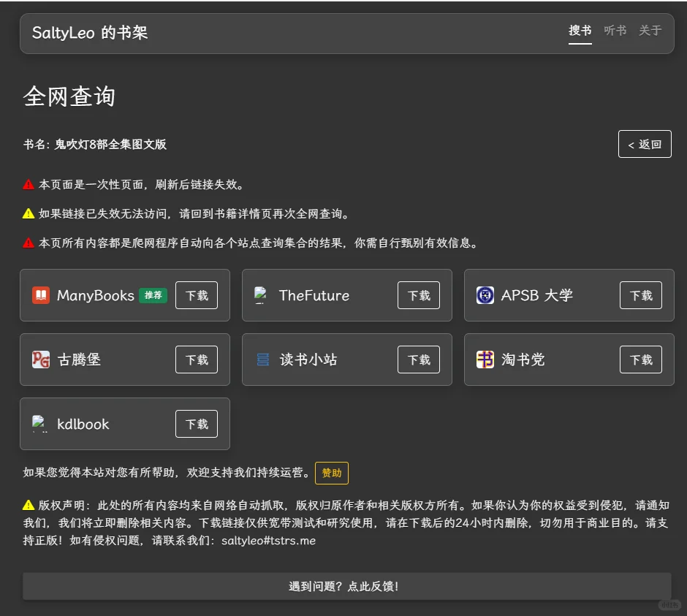
Task: Click the 返回 back button
Action: click(645, 144)
